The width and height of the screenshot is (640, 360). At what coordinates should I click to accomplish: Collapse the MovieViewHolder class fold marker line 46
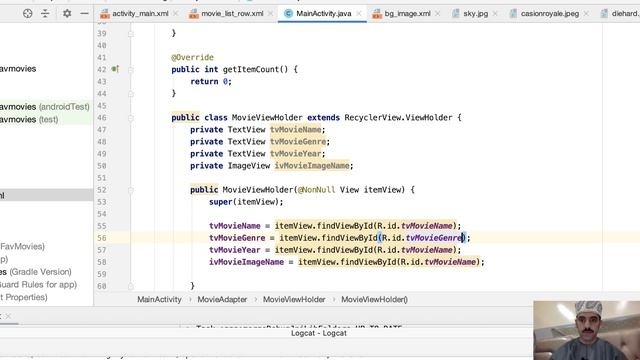click(x=131, y=118)
